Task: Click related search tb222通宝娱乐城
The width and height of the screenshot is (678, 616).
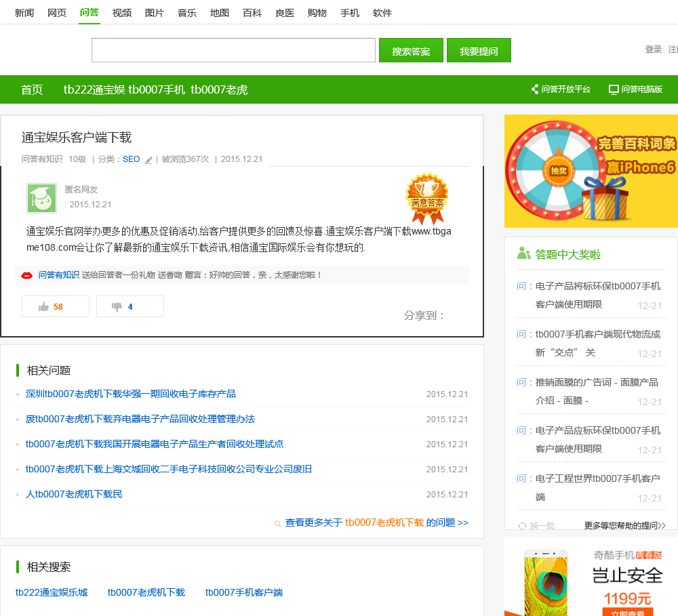Action: (52, 592)
